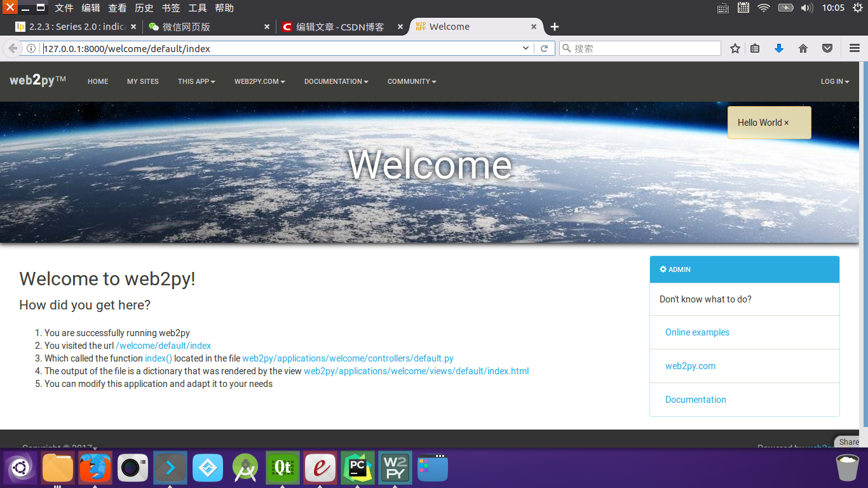This screenshot has height=488, width=868.
Task: Expand the COMMUNITY dropdown
Action: [412, 81]
